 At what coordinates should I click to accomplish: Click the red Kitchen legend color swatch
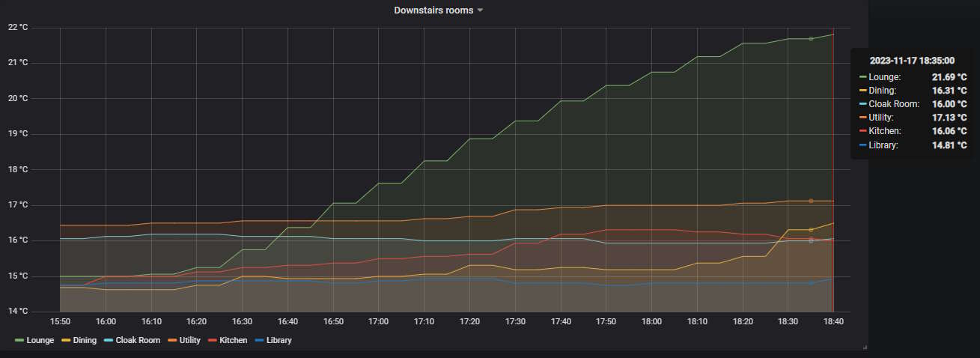(x=212, y=340)
